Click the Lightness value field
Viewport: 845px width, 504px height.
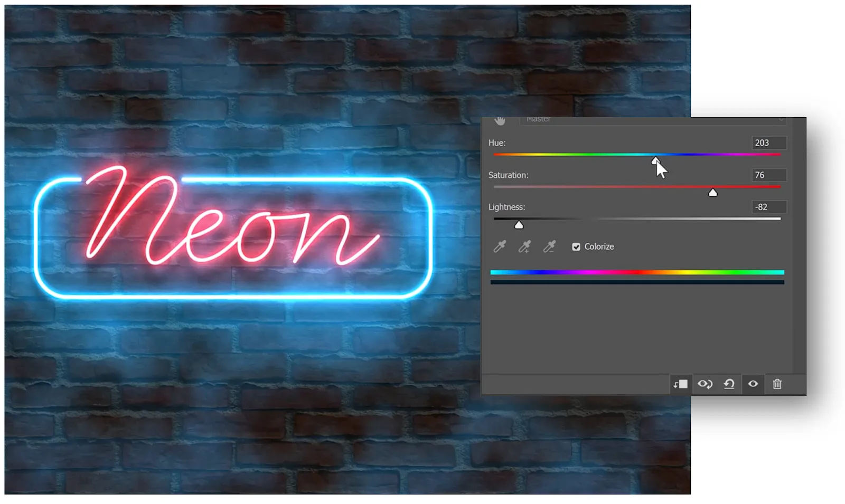[x=769, y=207]
